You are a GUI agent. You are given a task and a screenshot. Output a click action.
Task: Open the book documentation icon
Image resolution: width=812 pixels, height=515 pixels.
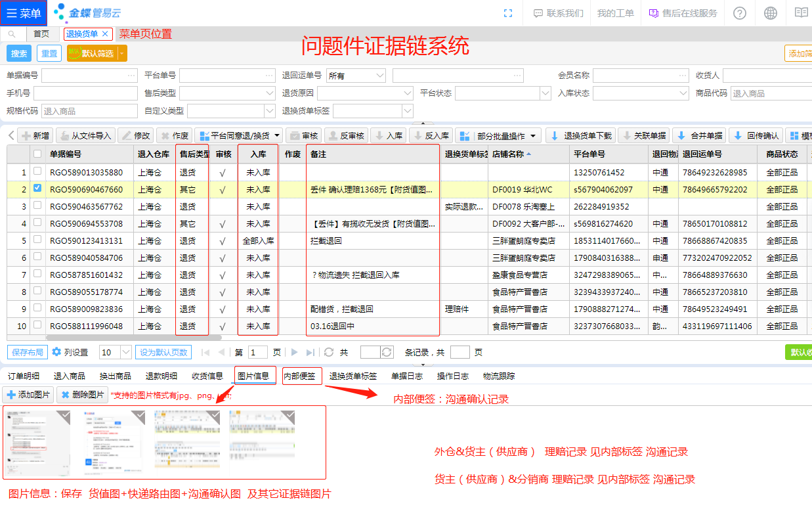pyautogui.click(x=801, y=13)
